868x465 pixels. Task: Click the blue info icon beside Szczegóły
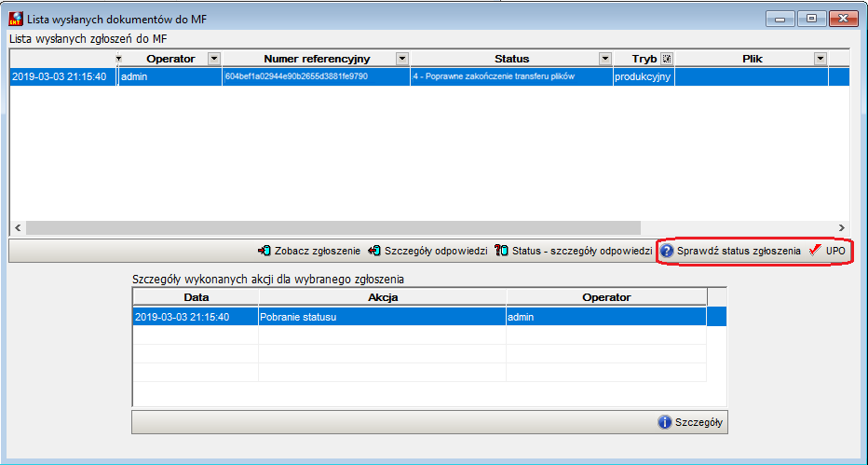tap(665, 422)
